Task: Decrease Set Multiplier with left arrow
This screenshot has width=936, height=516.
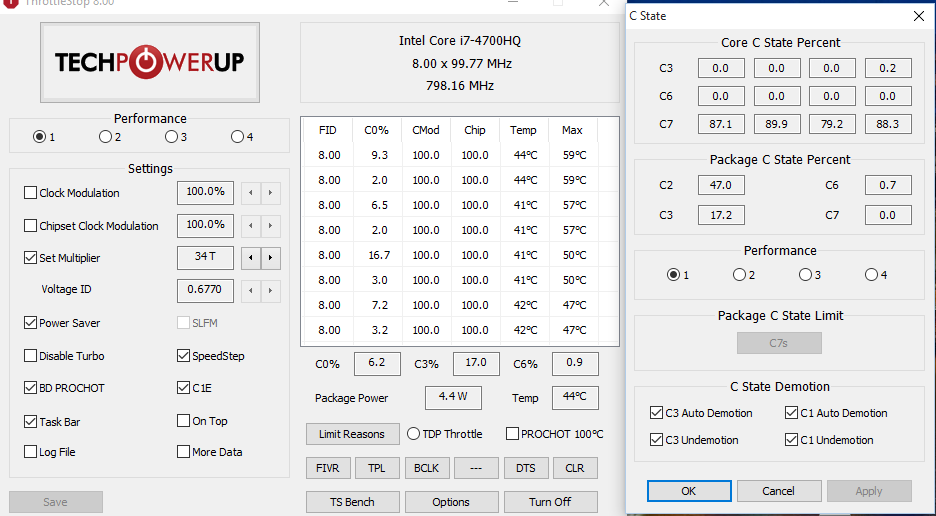Action: coord(251,258)
